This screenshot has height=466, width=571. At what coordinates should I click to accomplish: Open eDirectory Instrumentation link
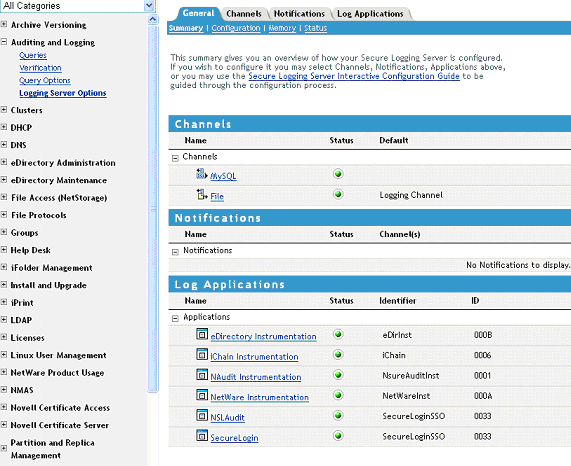click(263, 336)
